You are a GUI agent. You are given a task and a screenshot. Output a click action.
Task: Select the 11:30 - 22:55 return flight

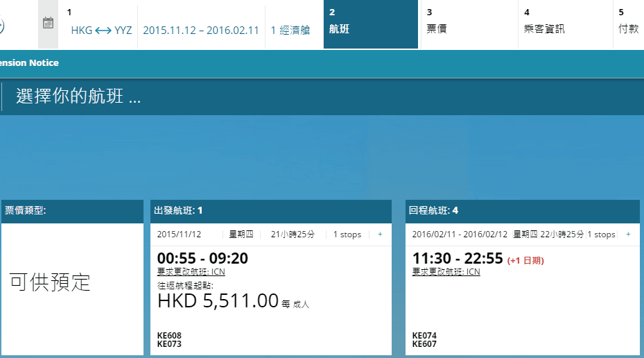[x=458, y=259]
